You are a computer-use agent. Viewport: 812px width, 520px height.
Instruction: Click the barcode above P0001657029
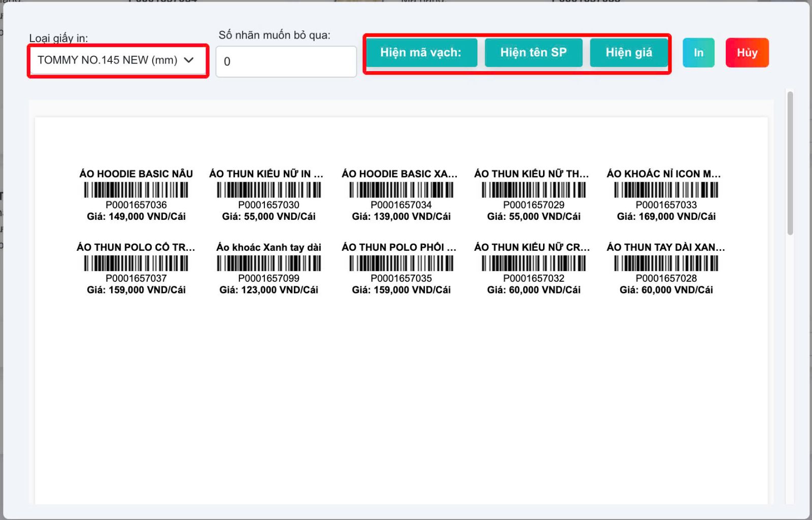[534, 190]
